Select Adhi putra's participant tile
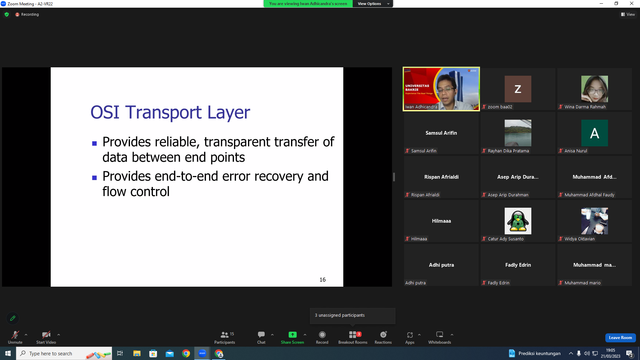The width and height of the screenshot is (640, 360). click(x=441, y=265)
